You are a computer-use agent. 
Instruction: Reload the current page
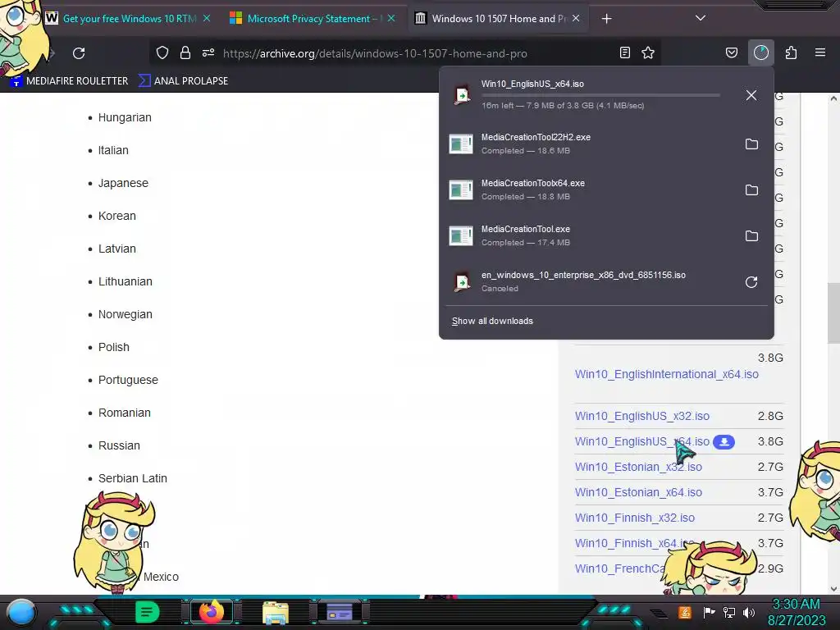(79, 53)
